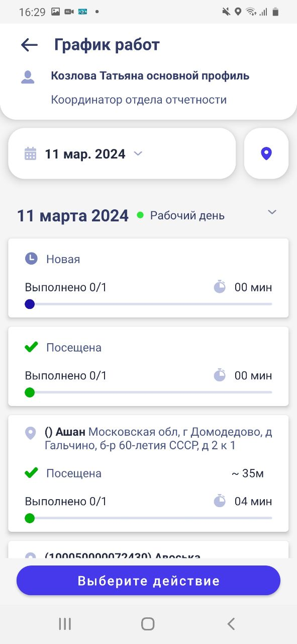Open the Выберите действие action menu

coord(148,581)
